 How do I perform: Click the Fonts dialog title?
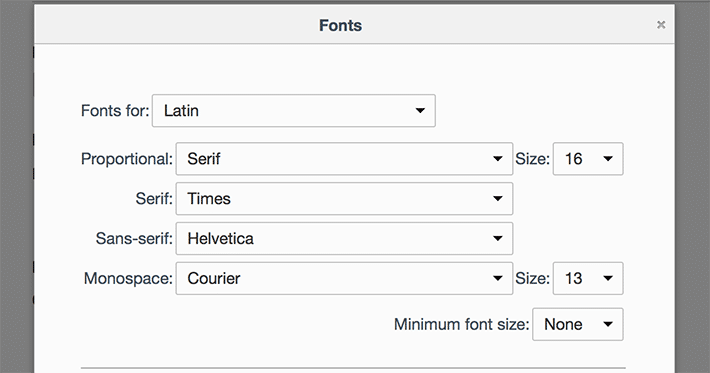point(341,25)
